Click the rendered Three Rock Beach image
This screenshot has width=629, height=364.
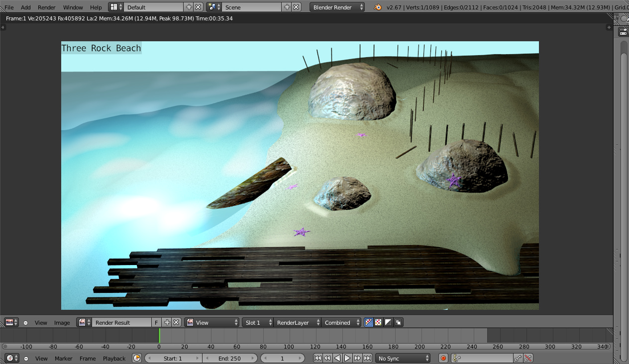coord(300,176)
